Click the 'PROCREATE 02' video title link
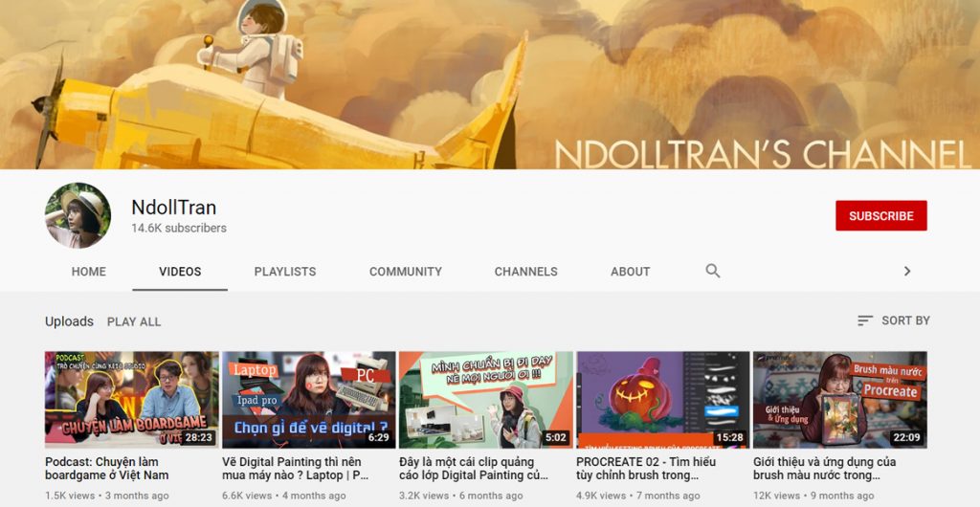Image resolution: width=980 pixels, height=507 pixels. click(x=646, y=468)
